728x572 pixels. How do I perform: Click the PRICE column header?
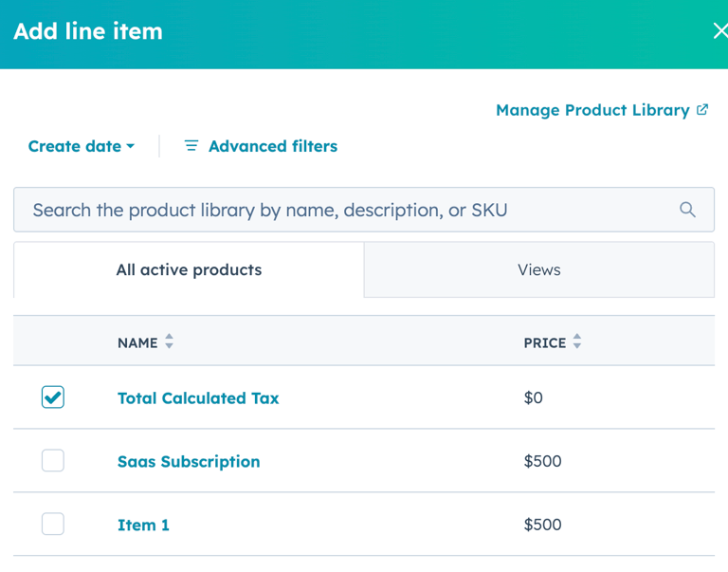[x=544, y=343]
